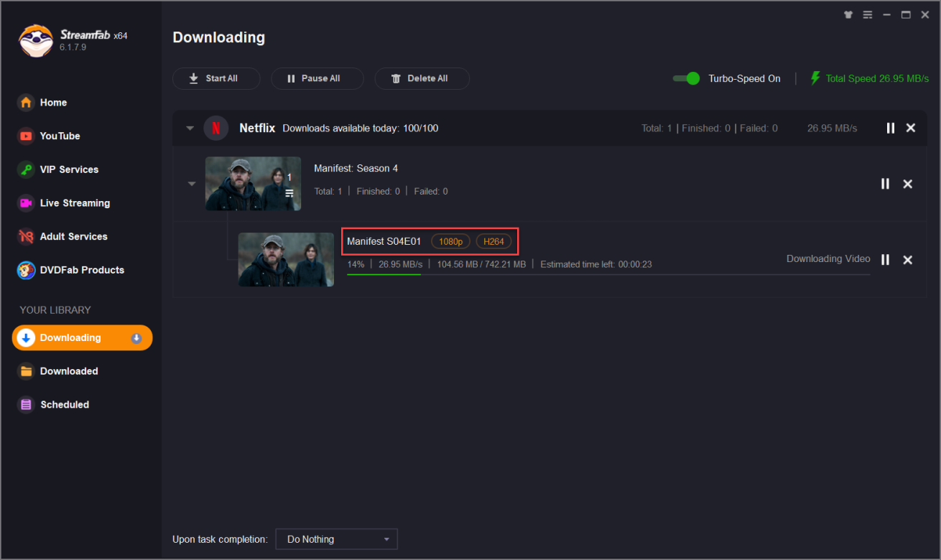Screen dimensions: 941x560
Task: Start all downloads
Action: pyautogui.click(x=216, y=79)
